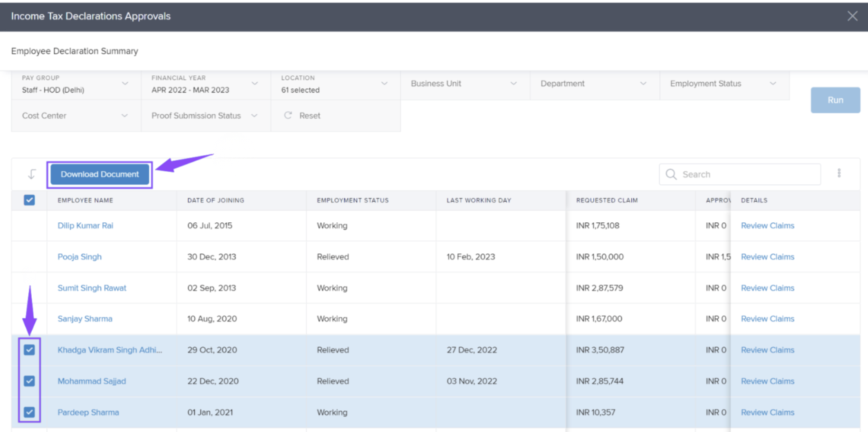Open Dilip Kumar Rai employee link
This screenshot has height=432, width=868.
point(85,226)
